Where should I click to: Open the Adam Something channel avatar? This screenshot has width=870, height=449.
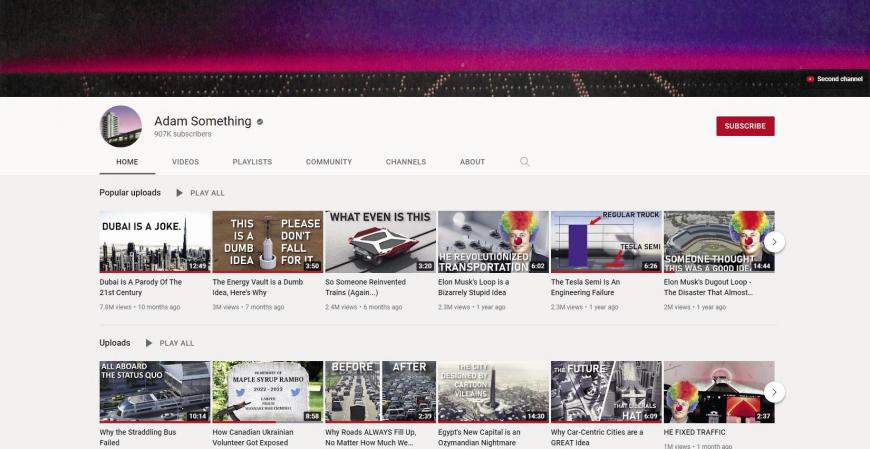click(x=121, y=126)
